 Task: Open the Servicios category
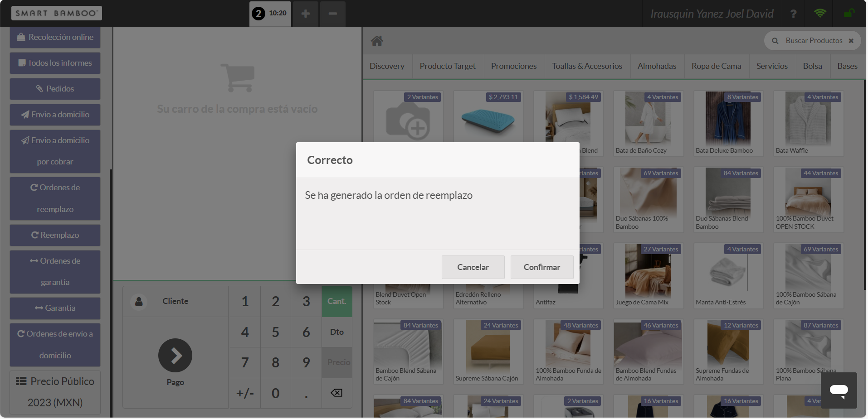pos(772,66)
